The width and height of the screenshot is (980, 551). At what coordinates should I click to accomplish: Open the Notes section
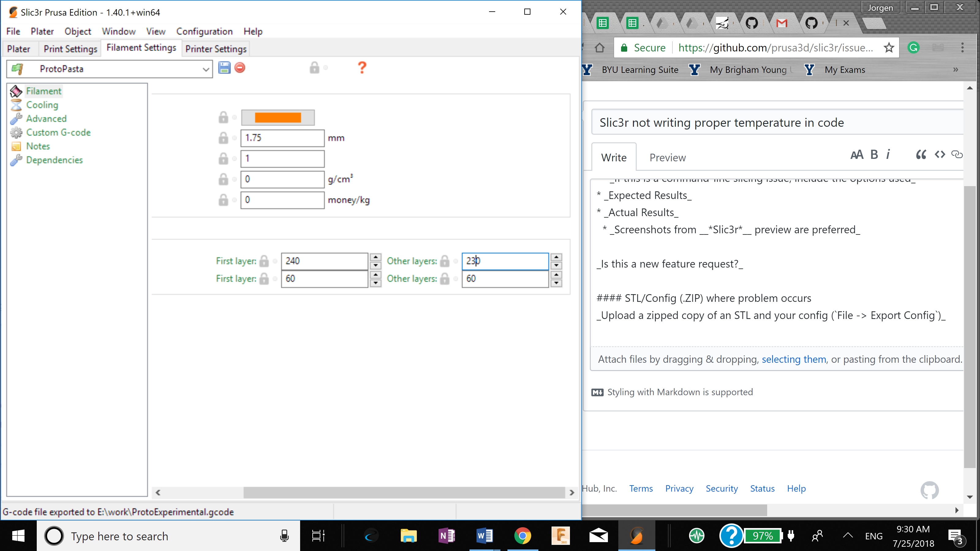[x=38, y=146]
